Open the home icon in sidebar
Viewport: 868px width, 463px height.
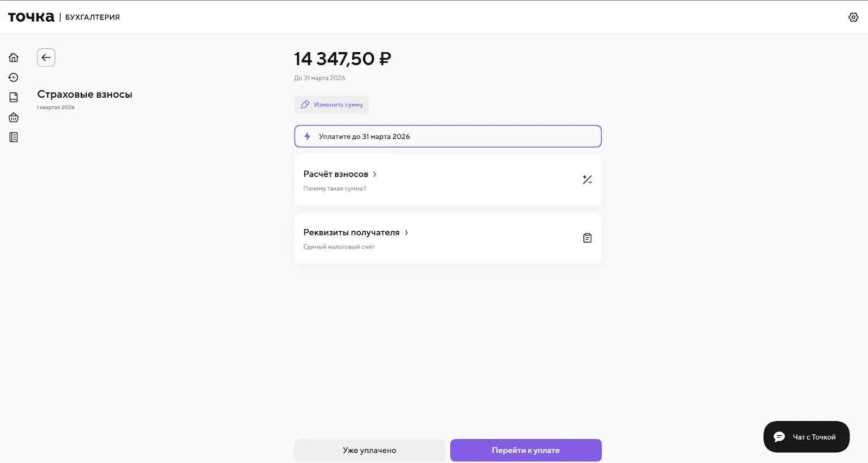pos(14,58)
